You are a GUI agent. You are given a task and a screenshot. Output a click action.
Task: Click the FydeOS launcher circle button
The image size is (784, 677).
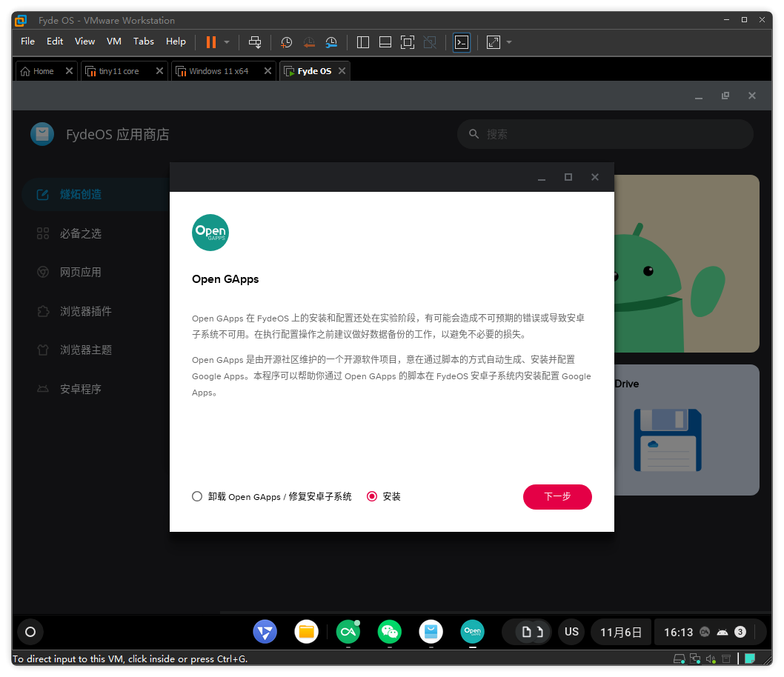pos(30,632)
